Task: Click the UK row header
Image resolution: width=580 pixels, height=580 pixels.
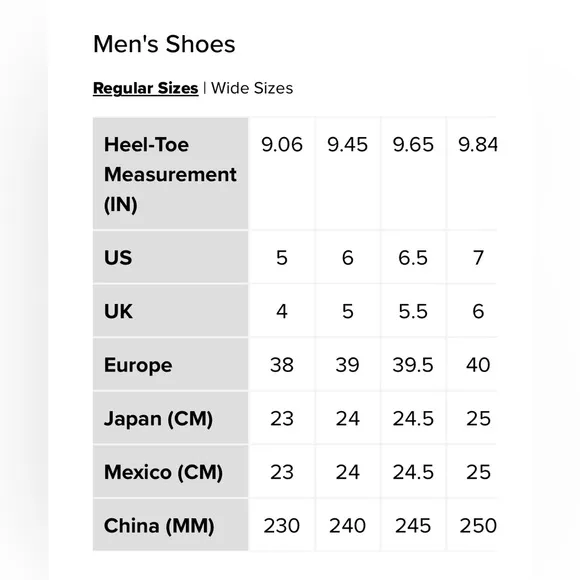Action: point(171,311)
